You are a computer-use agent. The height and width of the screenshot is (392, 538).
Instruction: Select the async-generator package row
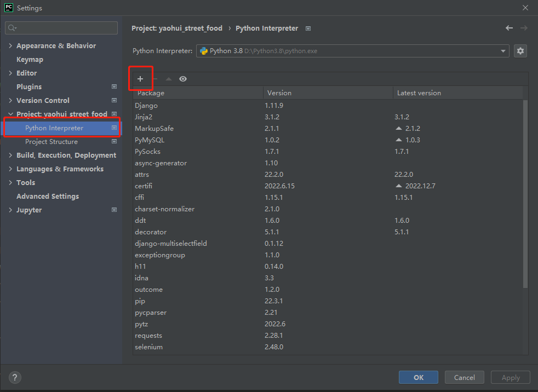coord(328,163)
